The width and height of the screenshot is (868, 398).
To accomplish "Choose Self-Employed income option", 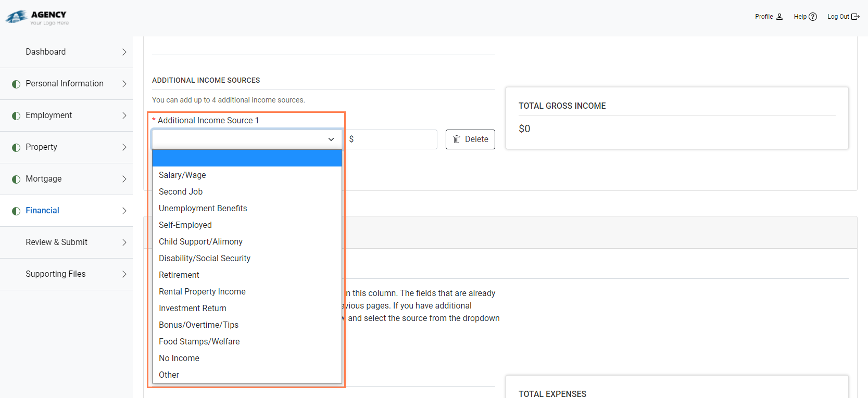I will click(185, 225).
